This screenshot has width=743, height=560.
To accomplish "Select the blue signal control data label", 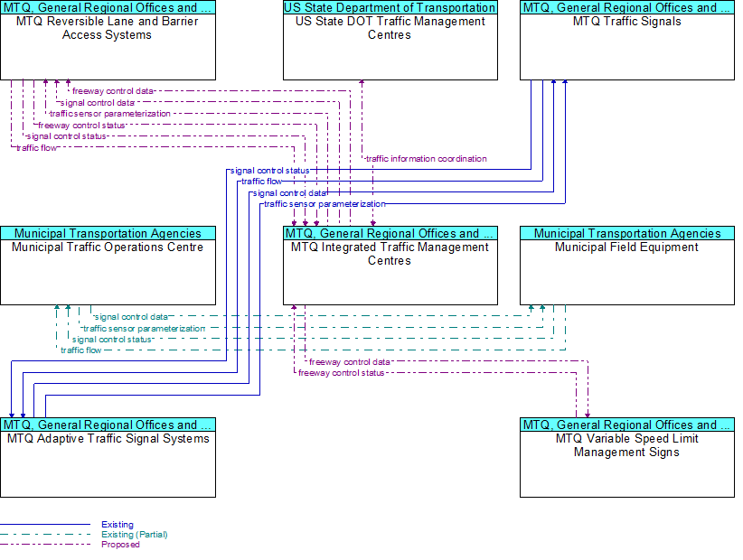I will [x=289, y=193].
